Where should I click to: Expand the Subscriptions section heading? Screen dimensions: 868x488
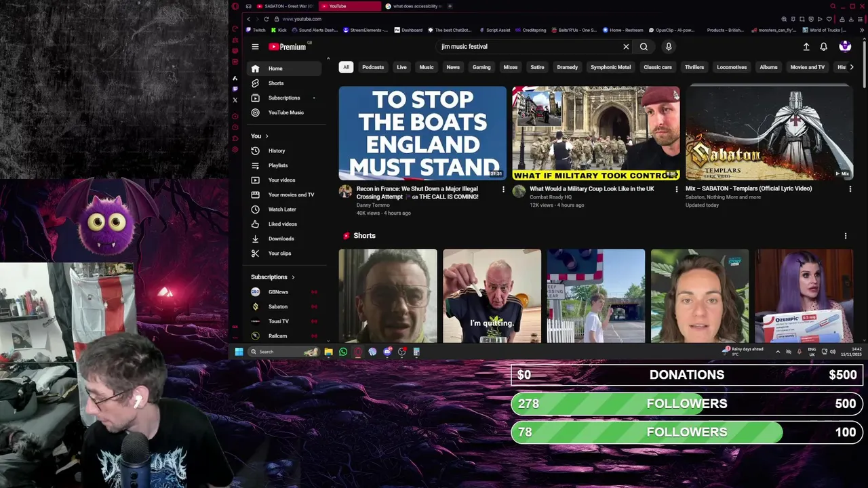(273, 277)
